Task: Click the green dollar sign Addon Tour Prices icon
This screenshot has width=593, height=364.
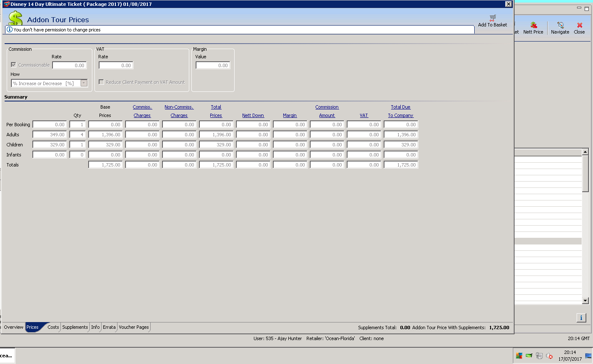Action: (x=16, y=18)
